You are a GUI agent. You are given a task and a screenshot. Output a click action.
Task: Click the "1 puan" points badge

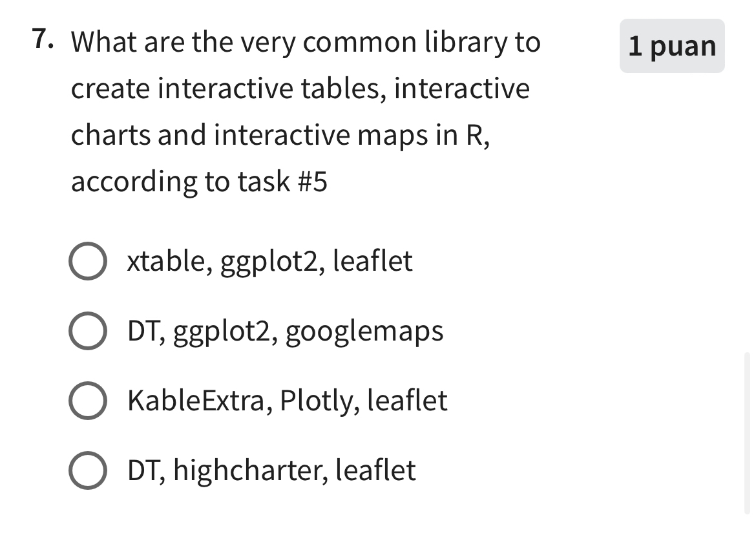(x=672, y=46)
